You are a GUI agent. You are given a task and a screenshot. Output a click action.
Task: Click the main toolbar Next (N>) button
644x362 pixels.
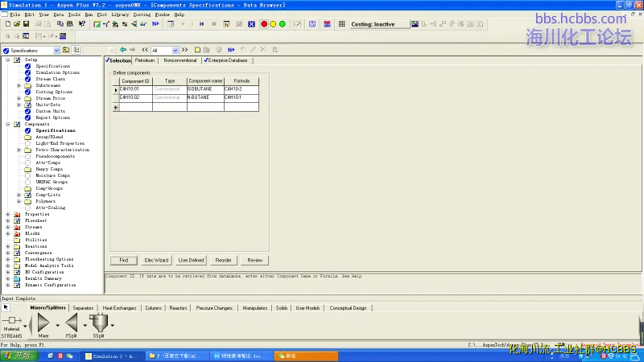coord(155,24)
